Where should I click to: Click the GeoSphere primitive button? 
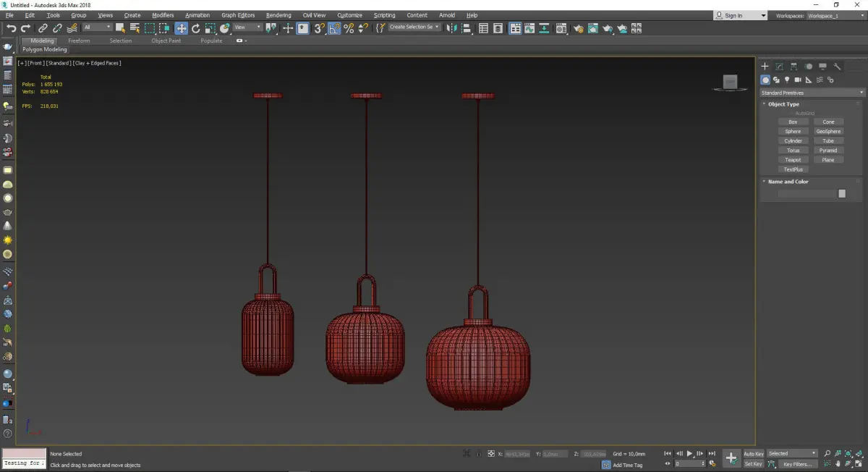coord(828,132)
